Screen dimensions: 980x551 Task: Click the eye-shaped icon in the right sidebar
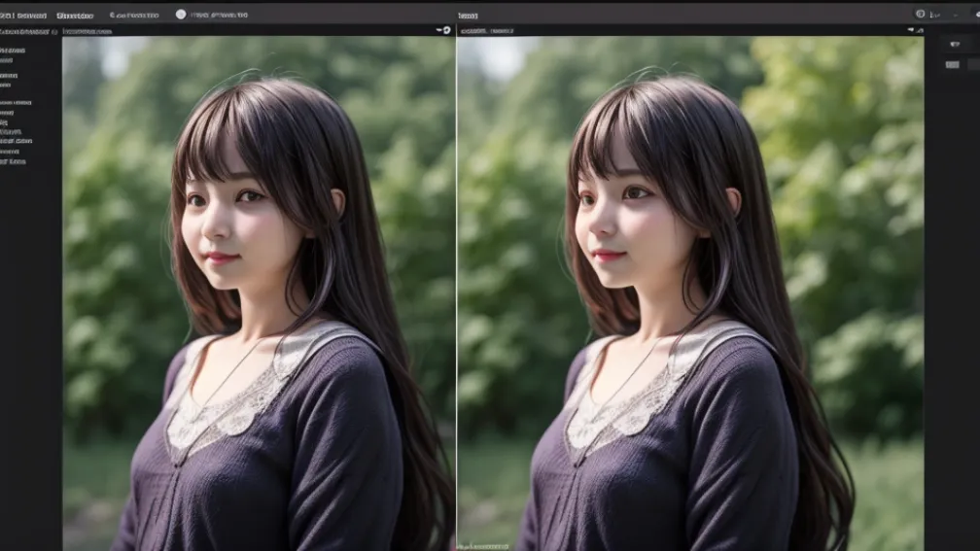tap(955, 45)
